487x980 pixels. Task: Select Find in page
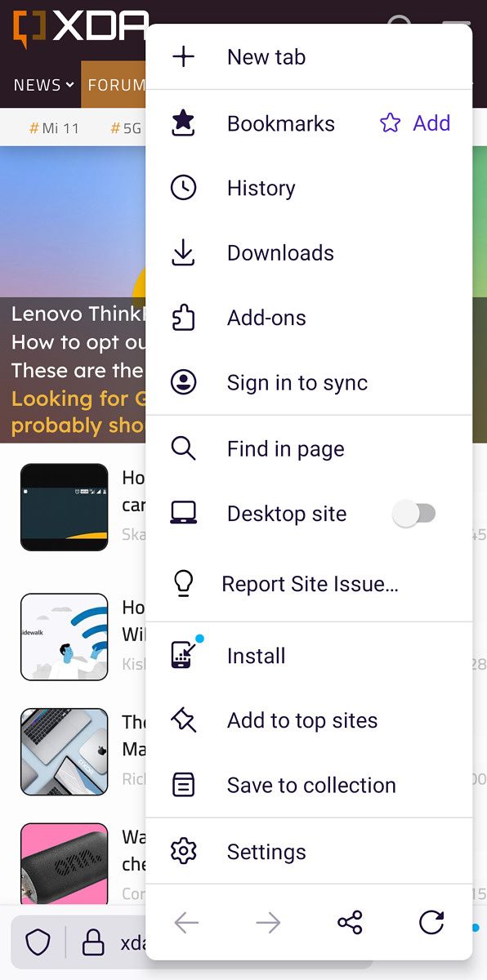pyautogui.click(x=309, y=448)
